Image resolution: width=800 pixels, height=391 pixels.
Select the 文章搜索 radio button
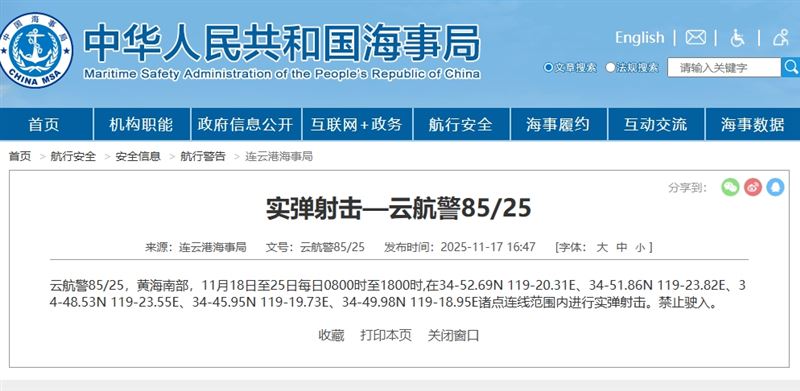coord(548,67)
